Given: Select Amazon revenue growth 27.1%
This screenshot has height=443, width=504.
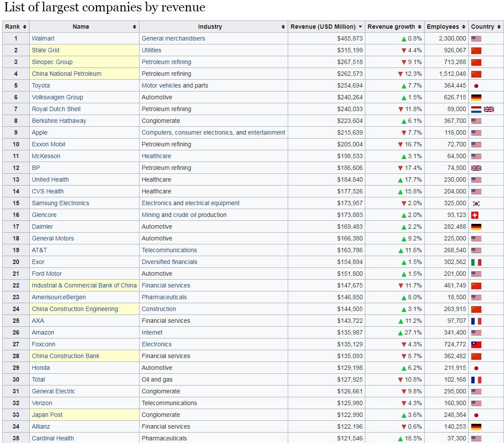Looking at the screenshot, I should click(x=413, y=332).
